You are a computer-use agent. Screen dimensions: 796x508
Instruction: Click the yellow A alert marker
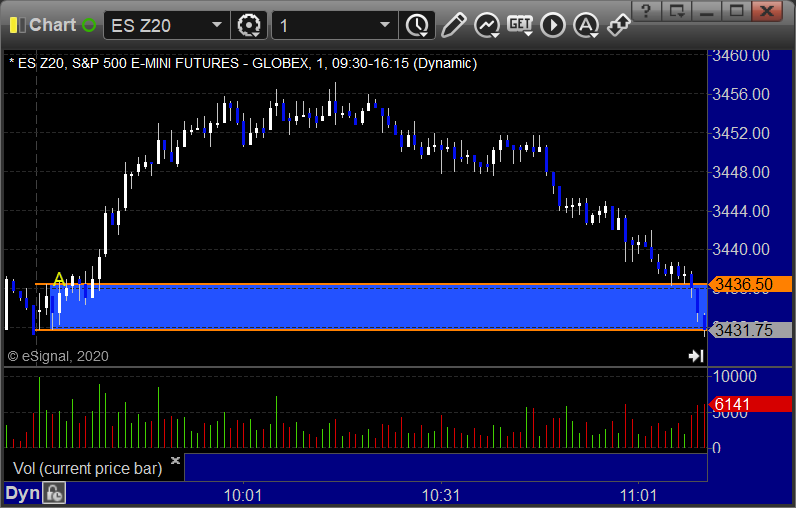point(59,279)
